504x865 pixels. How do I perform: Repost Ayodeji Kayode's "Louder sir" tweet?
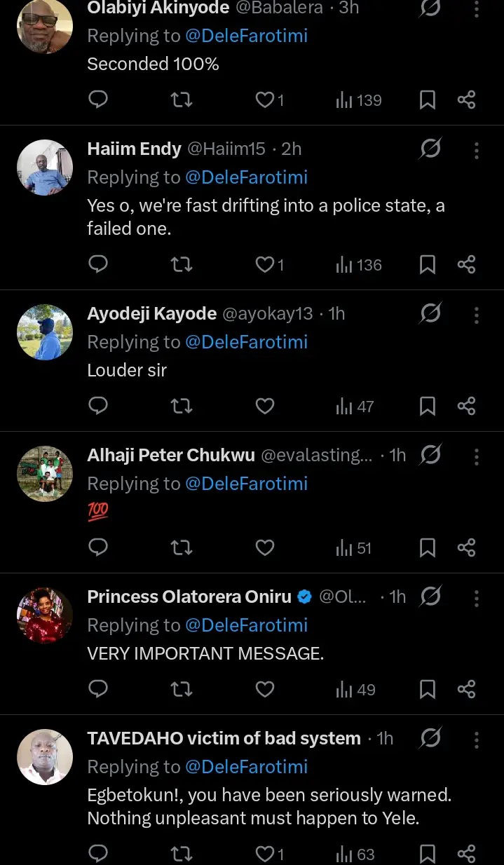coord(182,406)
